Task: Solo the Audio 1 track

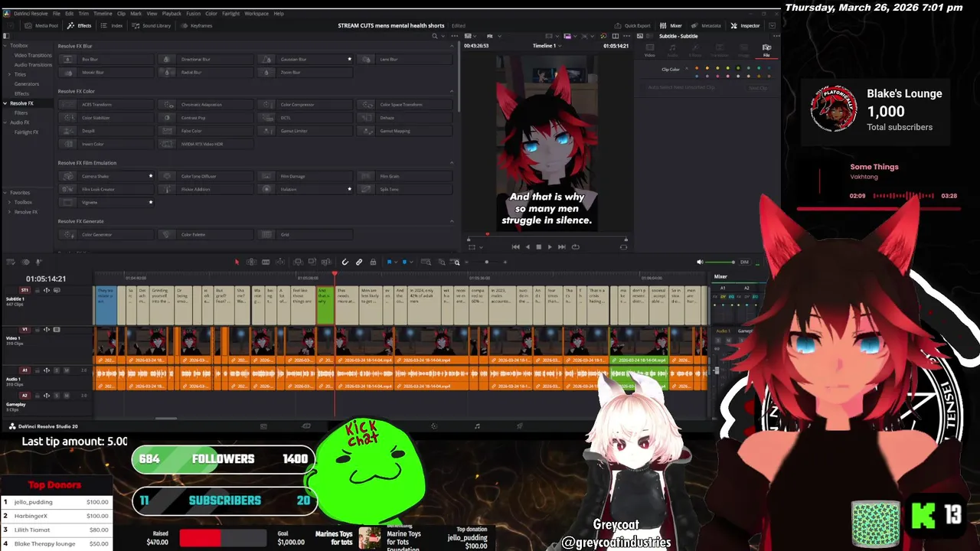Action: [x=57, y=370]
